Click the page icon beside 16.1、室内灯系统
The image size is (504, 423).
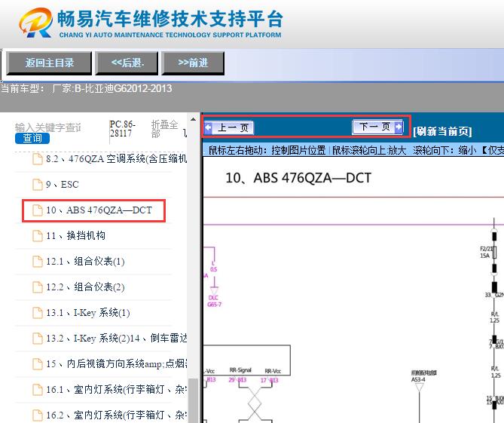(38, 390)
